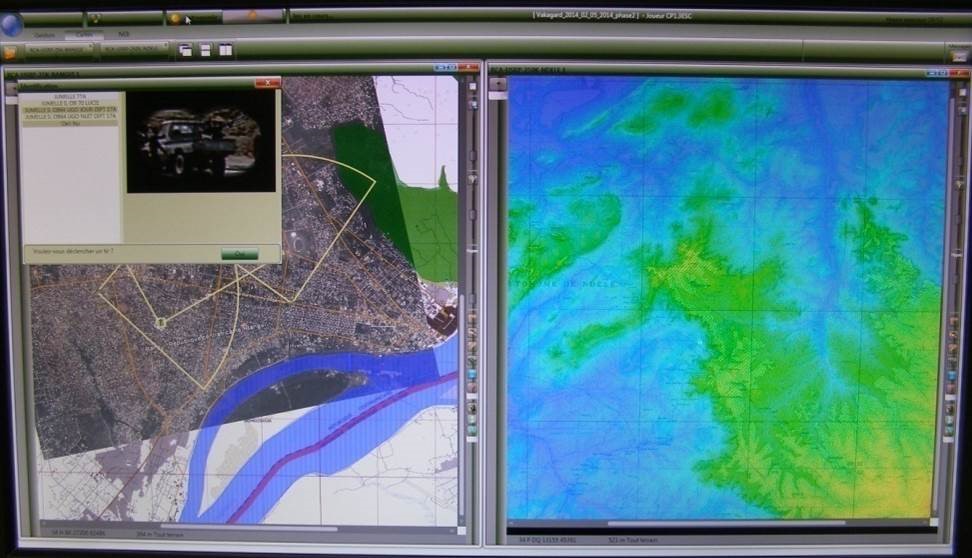Screen dimensions: 972x558
Task: Click the orange icon in the top bar
Action: [251, 16]
